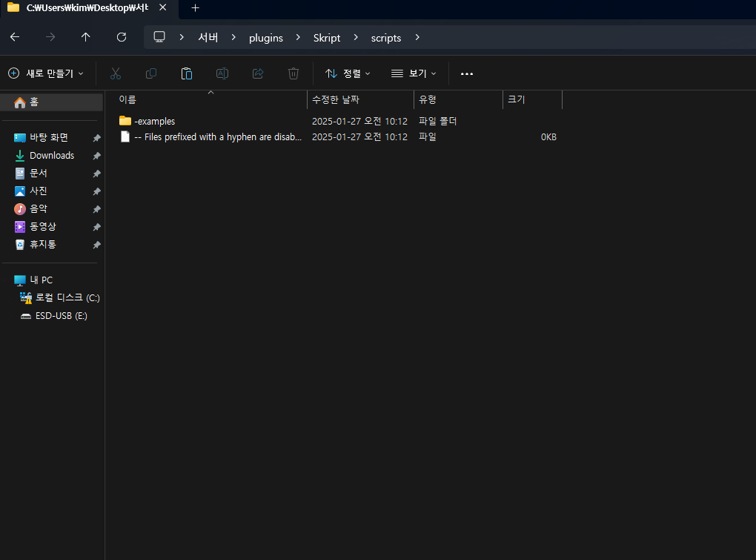The width and height of the screenshot is (756, 560).
Task: Open the three-dot more options menu
Action: pos(466,73)
